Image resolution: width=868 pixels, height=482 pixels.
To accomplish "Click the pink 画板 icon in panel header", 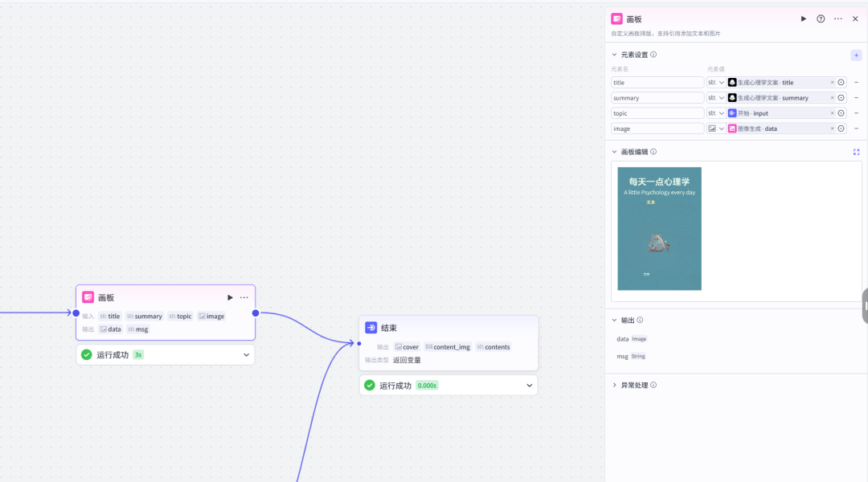I will point(616,18).
